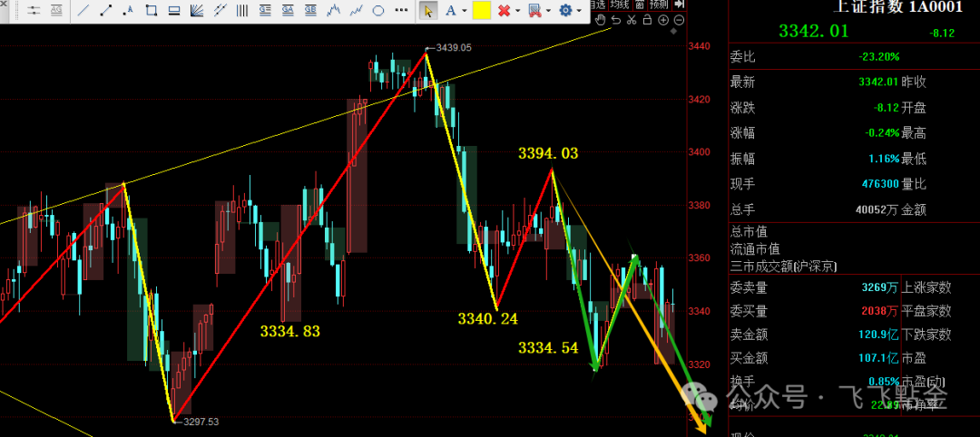Click the 买金额 value 107.1亿
Viewport: 980px width, 437px height.
click(x=878, y=358)
